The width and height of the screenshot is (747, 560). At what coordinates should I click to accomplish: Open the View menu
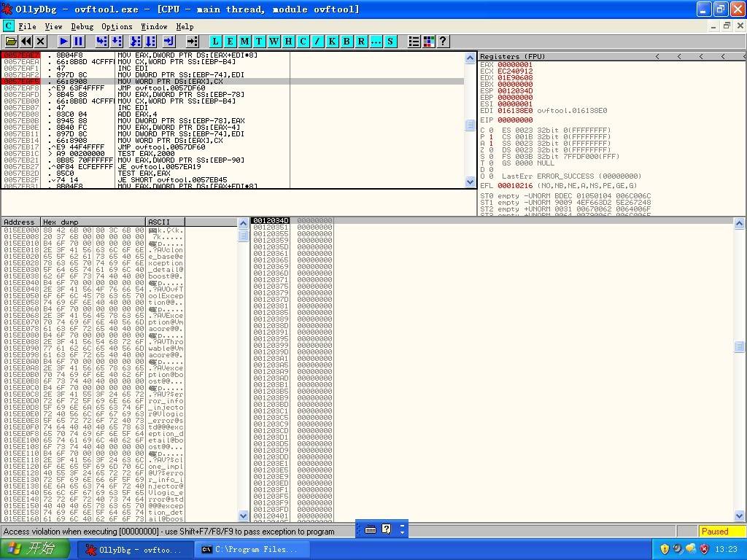coord(53,26)
